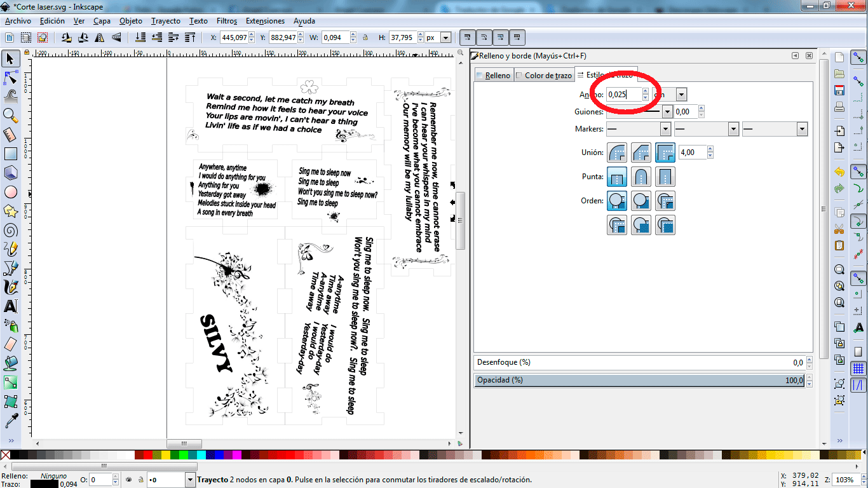This screenshot has height=488, width=868.
Task: Select the Circle/ellipse tool
Action: click(x=10, y=191)
